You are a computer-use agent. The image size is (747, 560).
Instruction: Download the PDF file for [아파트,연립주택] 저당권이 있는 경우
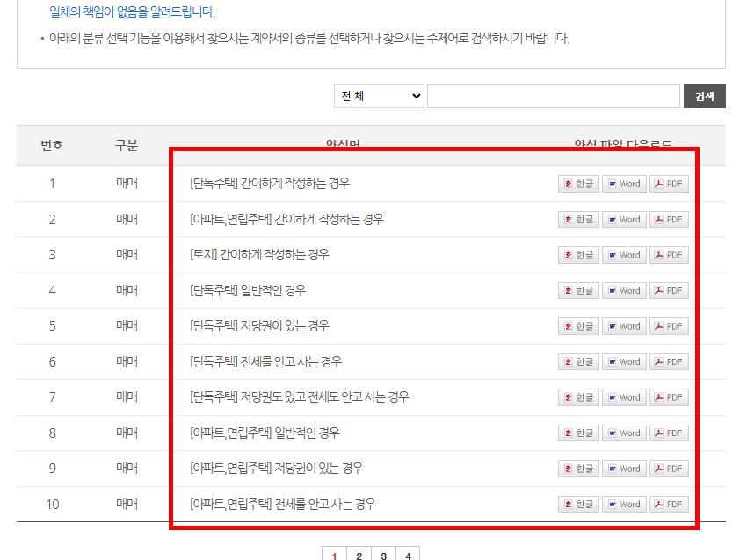tap(669, 468)
